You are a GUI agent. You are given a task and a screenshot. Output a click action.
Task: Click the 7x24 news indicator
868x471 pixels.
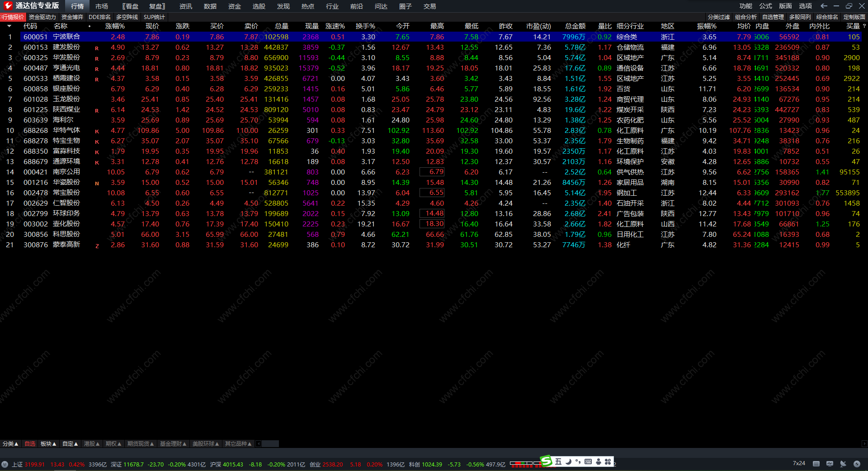(799, 463)
